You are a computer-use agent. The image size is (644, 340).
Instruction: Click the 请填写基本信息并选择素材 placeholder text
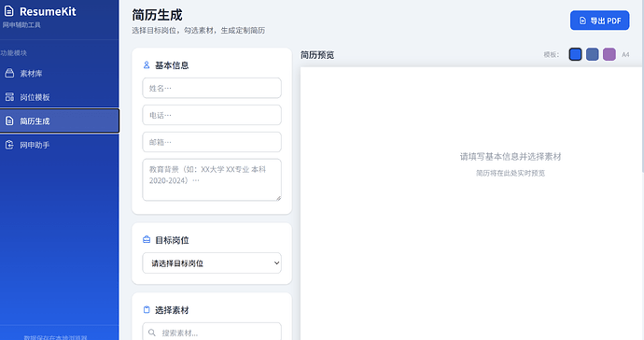point(511,156)
